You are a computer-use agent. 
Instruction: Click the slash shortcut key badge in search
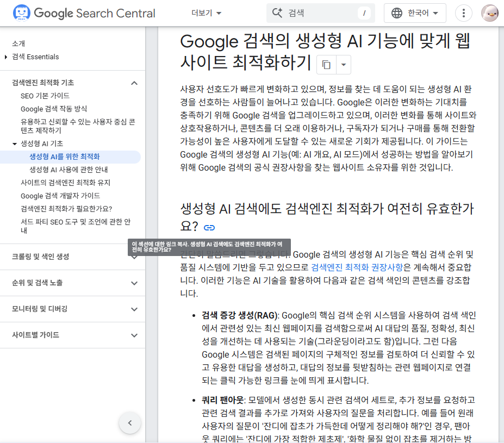pyautogui.click(x=364, y=13)
